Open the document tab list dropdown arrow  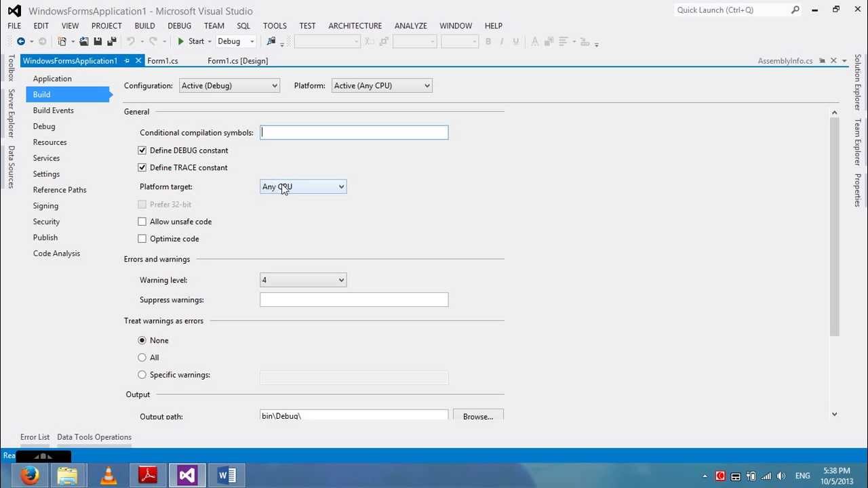[x=844, y=61]
